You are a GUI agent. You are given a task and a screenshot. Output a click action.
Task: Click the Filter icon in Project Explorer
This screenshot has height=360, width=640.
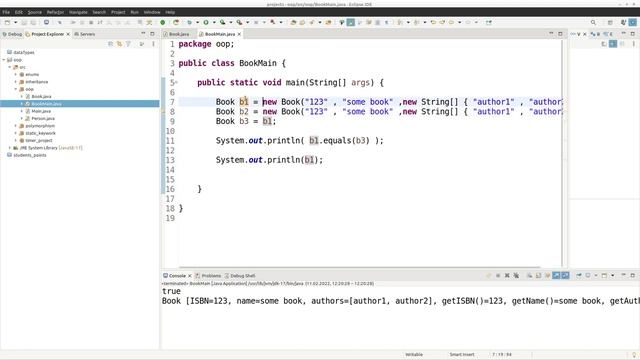[x=129, y=44]
